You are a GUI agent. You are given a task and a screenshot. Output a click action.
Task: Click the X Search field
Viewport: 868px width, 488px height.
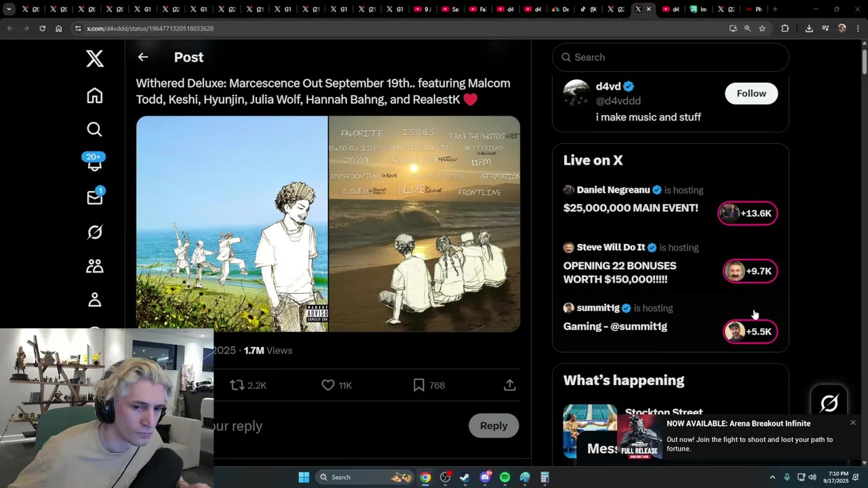(x=671, y=57)
